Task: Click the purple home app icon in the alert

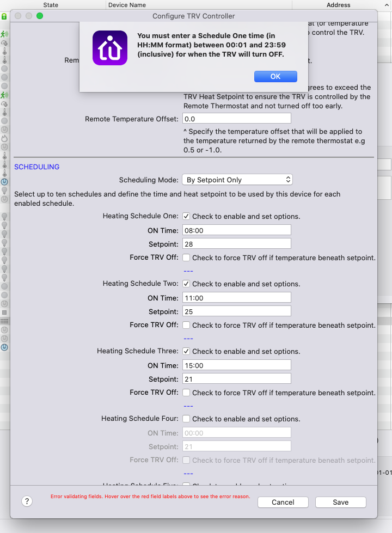Action: coord(110,47)
